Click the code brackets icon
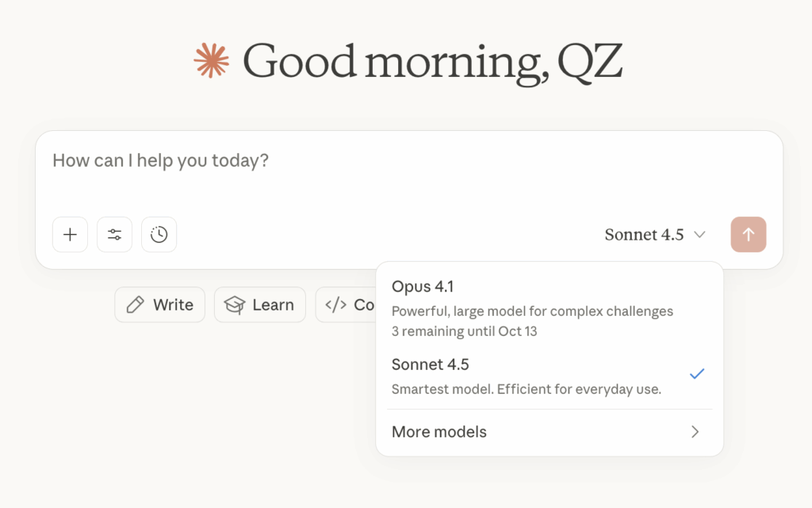The width and height of the screenshot is (812, 508). 336,305
